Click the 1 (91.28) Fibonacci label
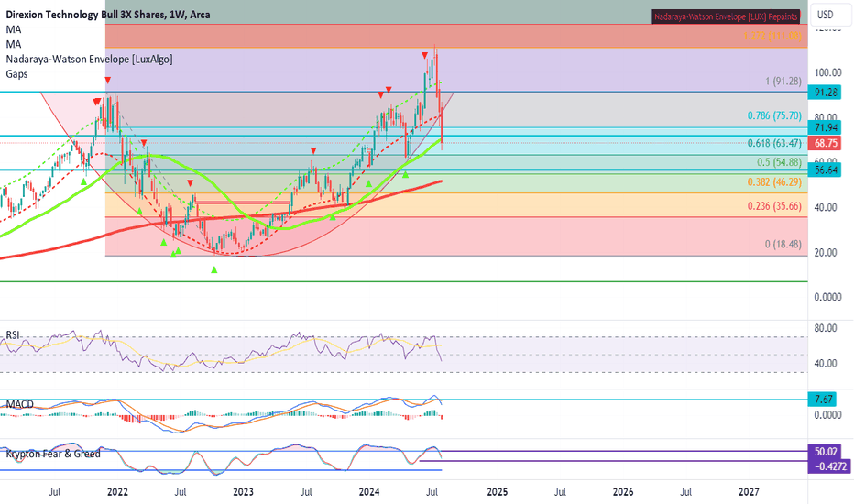The height and width of the screenshot is (504, 854). [x=783, y=82]
